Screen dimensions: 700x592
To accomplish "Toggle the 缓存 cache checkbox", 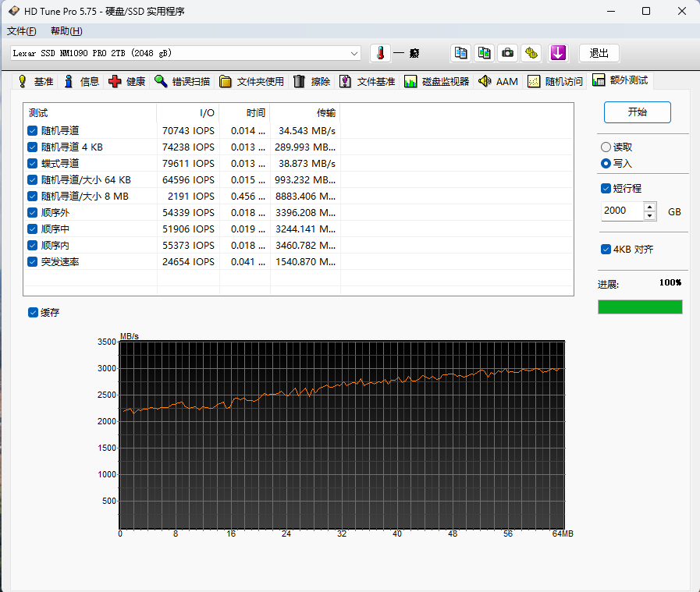I will [x=33, y=313].
